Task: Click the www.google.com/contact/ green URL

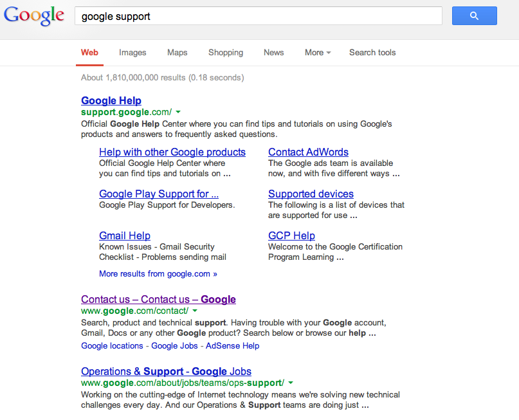Action: (134, 311)
